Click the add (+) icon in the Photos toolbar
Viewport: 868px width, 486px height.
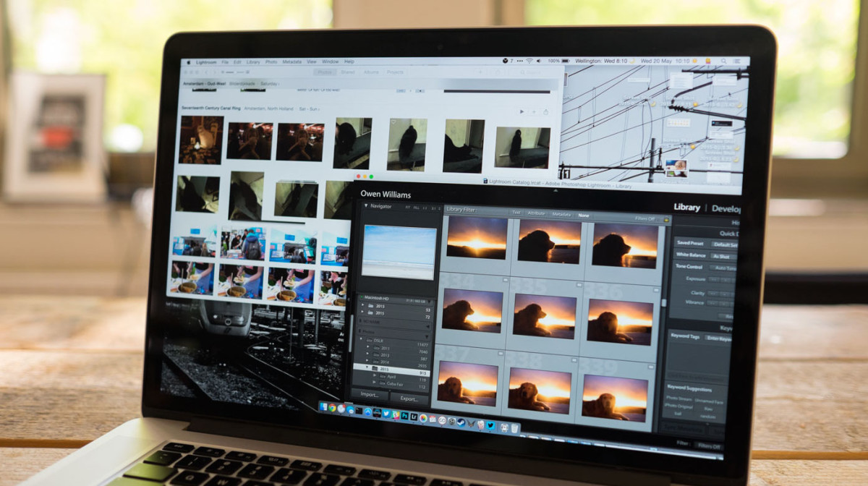click(534, 111)
